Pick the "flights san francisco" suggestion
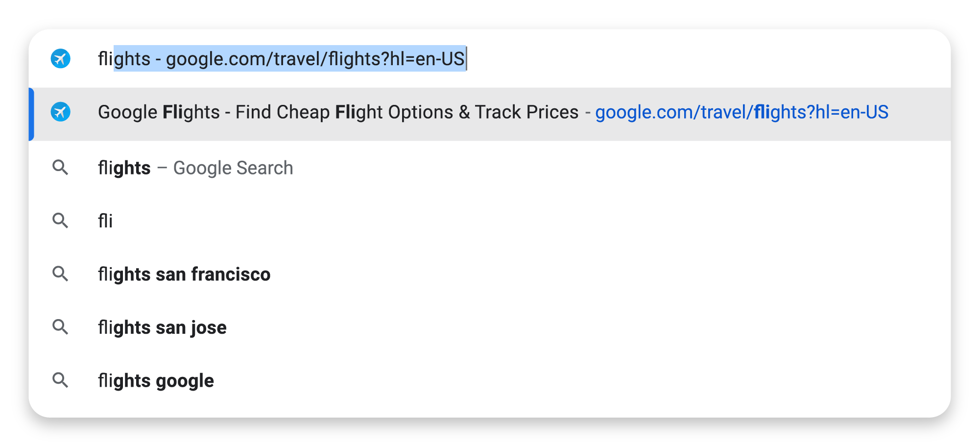 [x=184, y=274]
